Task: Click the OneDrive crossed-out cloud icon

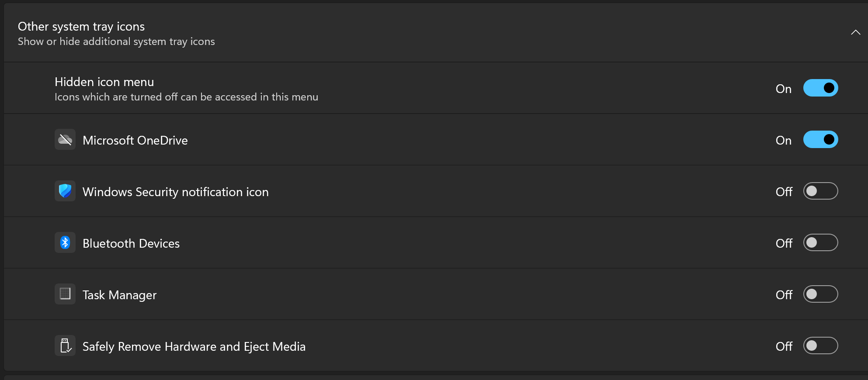Action: point(65,140)
